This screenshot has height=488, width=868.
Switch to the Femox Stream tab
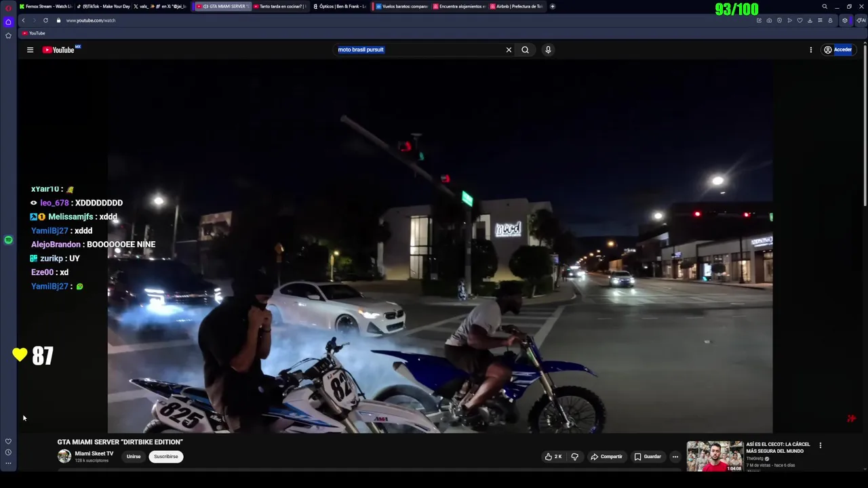(x=45, y=6)
